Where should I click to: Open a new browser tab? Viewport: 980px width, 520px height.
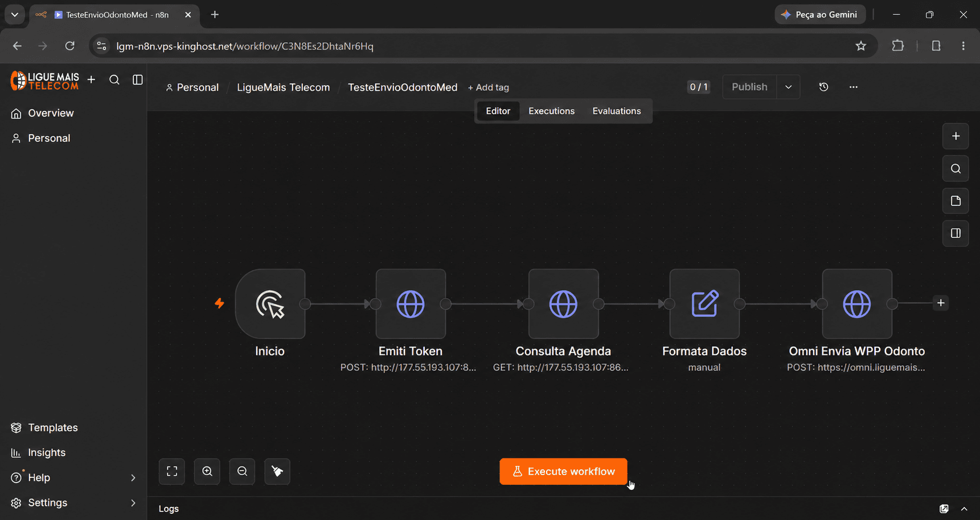click(215, 15)
